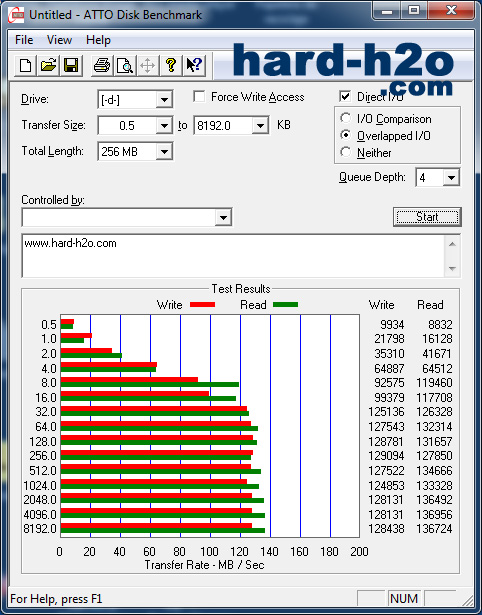The width and height of the screenshot is (482, 615).
Task: Open the View menu
Action: point(59,40)
